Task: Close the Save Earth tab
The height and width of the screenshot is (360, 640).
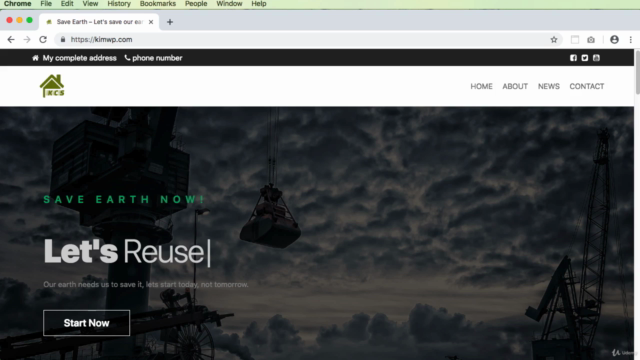Action: pos(151,22)
